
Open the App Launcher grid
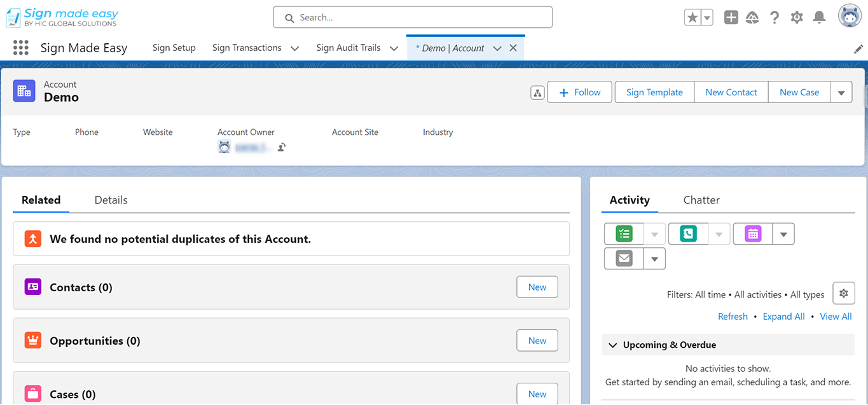(21, 48)
